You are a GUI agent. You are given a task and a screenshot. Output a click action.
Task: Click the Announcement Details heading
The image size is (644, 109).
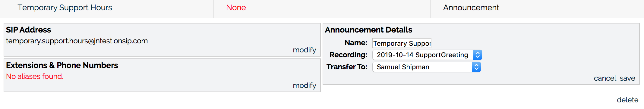368,30
